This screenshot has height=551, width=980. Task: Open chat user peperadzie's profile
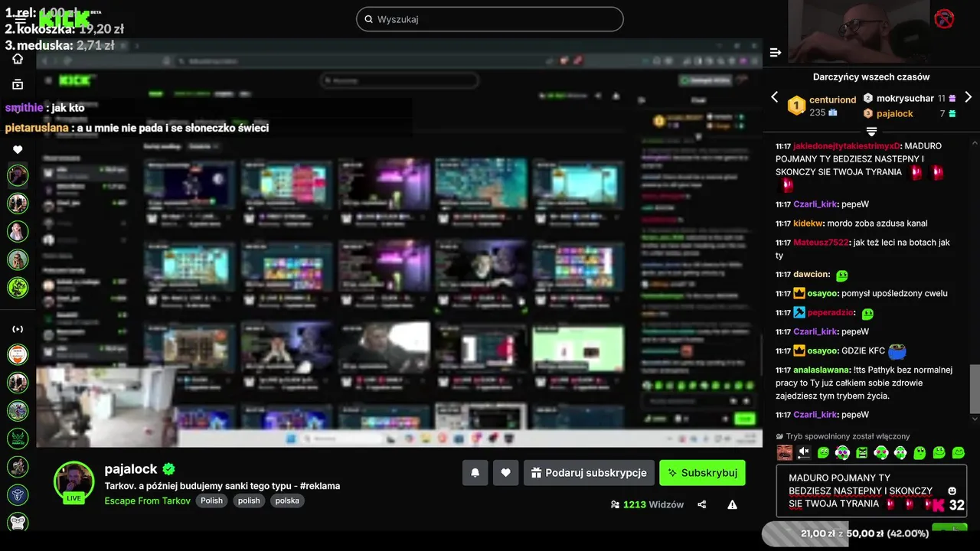pyautogui.click(x=831, y=313)
